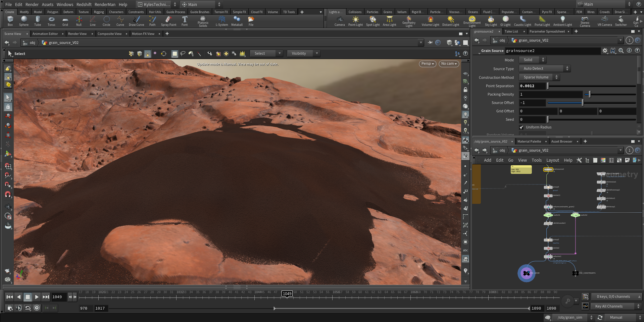The image size is (644, 322).
Task: Toggle the Uniform Radius checkbox
Action: point(522,127)
